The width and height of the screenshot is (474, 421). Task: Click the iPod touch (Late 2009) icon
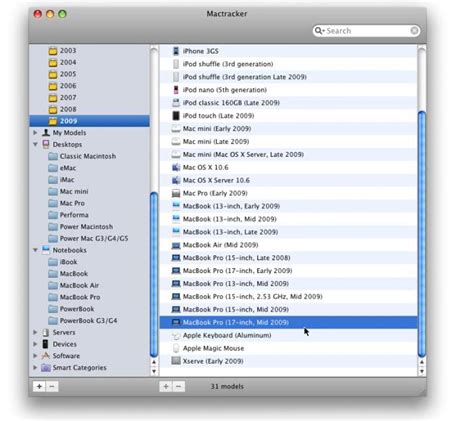pyautogui.click(x=176, y=116)
